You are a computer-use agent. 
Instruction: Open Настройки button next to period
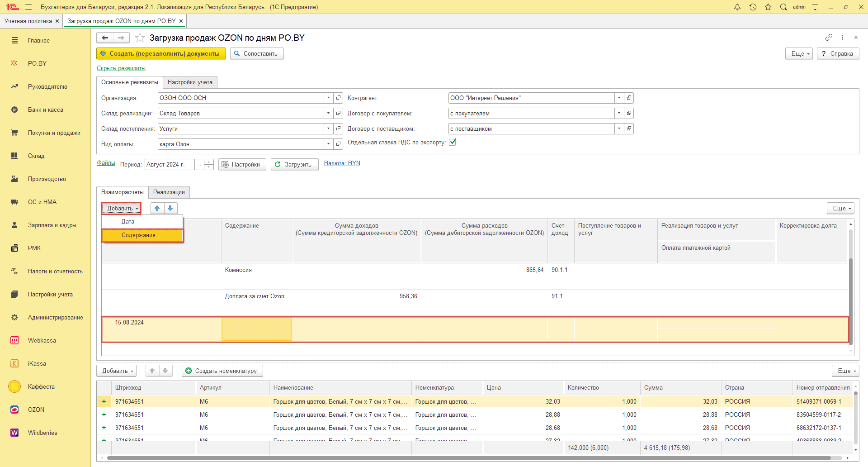tap(242, 164)
